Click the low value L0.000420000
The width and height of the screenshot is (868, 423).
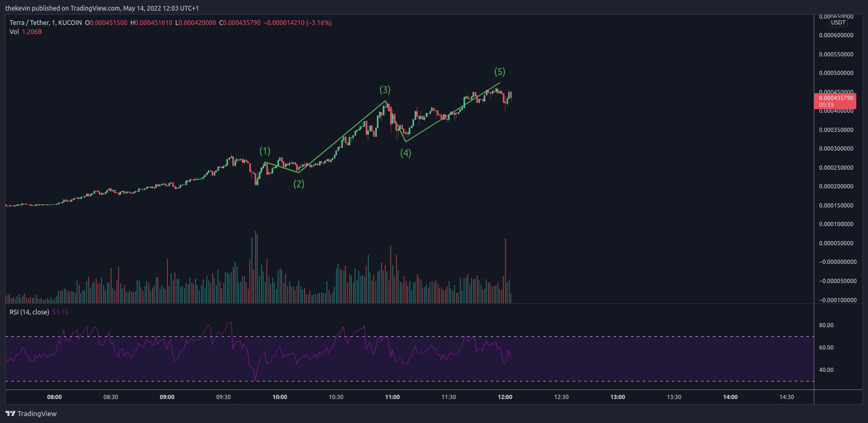point(196,23)
